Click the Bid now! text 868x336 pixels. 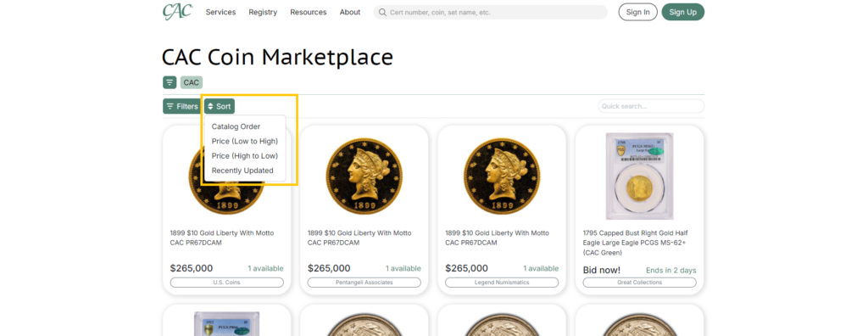click(x=602, y=270)
